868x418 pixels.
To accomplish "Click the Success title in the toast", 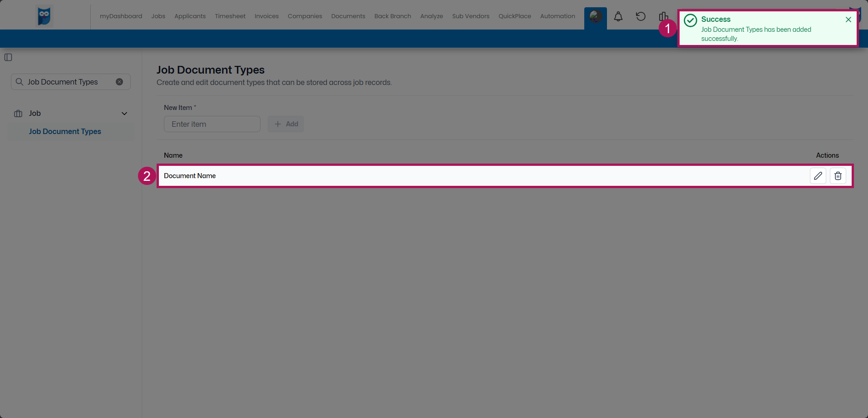I will pyautogui.click(x=716, y=19).
